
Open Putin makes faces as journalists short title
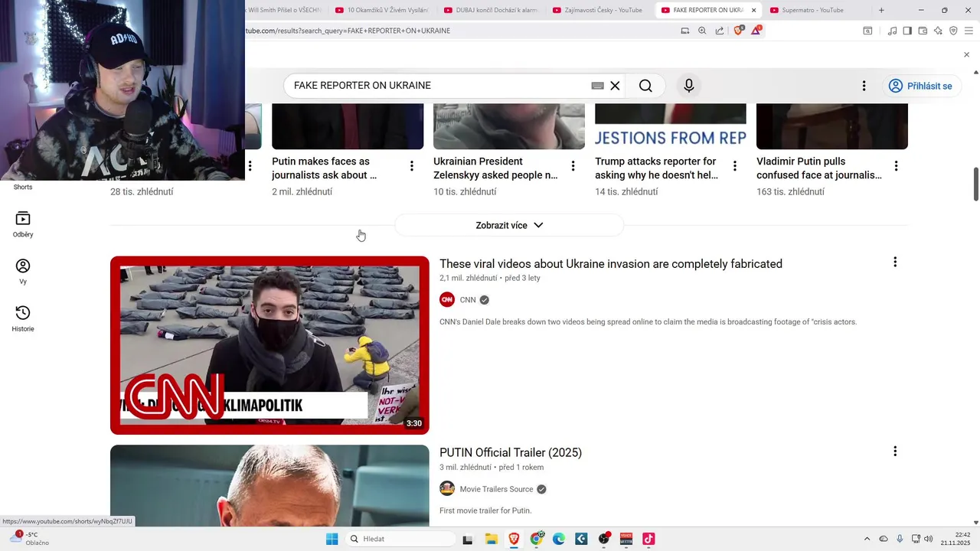click(325, 168)
